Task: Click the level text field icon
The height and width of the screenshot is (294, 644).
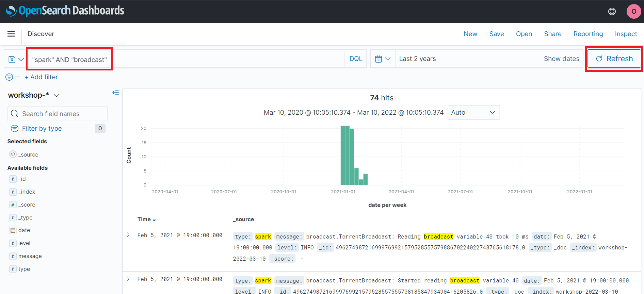Action: point(13,243)
